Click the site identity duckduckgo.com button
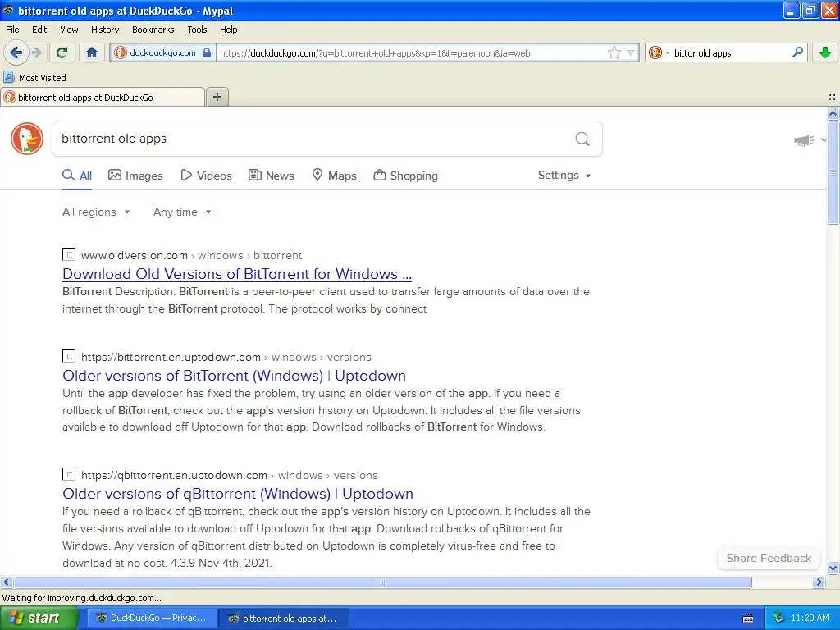The width and height of the screenshot is (840, 630). coord(162,52)
